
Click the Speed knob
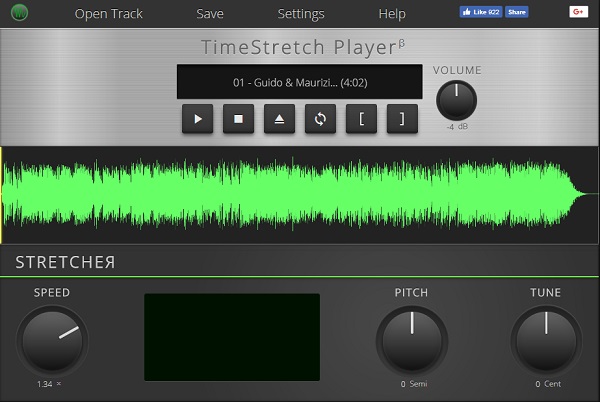point(52,340)
